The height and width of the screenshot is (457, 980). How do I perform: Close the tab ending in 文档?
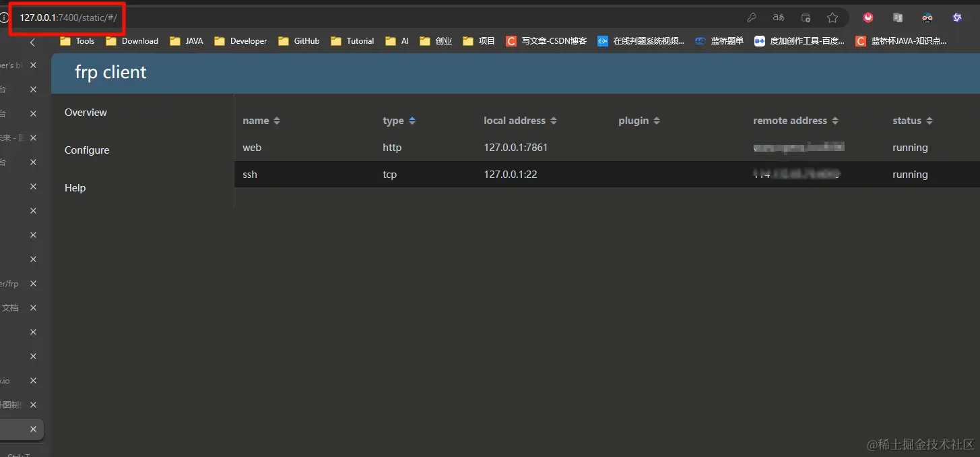pos(33,308)
